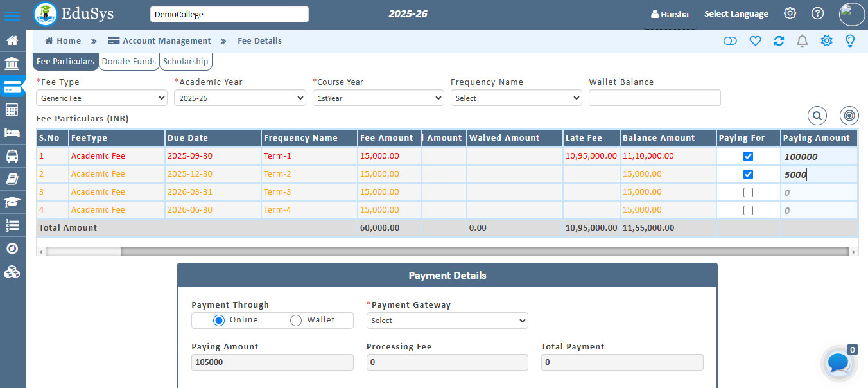The width and height of the screenshot is (868, 388).
Task: Open notifications via the bell icon
Action: pyautogui.click(x=802, y=40)
